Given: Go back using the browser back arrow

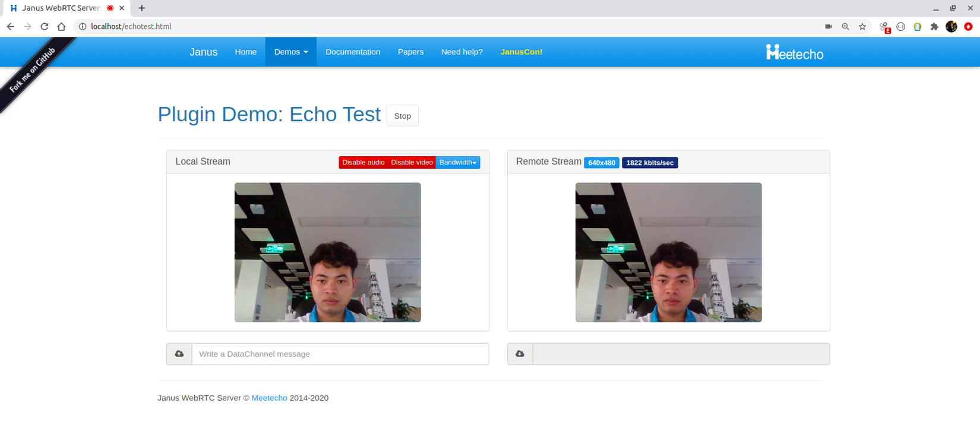Looking at the screenshot, I should [x=10, y=27].
